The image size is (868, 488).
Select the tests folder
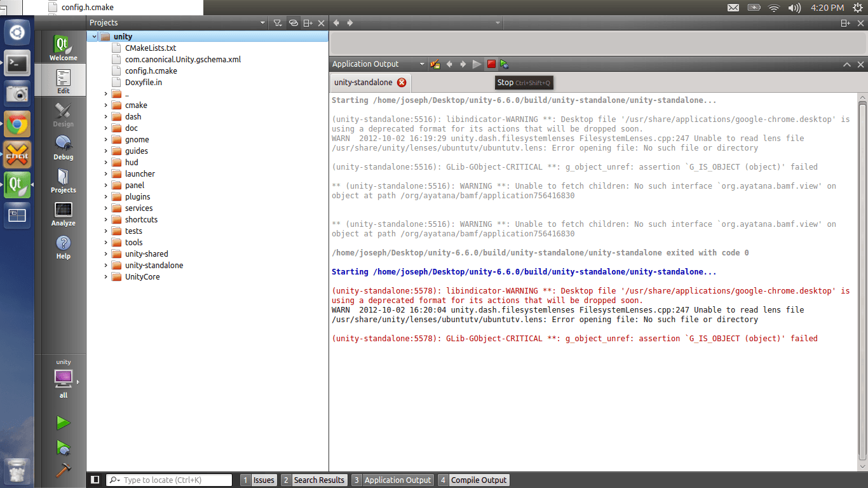[133, 231]
